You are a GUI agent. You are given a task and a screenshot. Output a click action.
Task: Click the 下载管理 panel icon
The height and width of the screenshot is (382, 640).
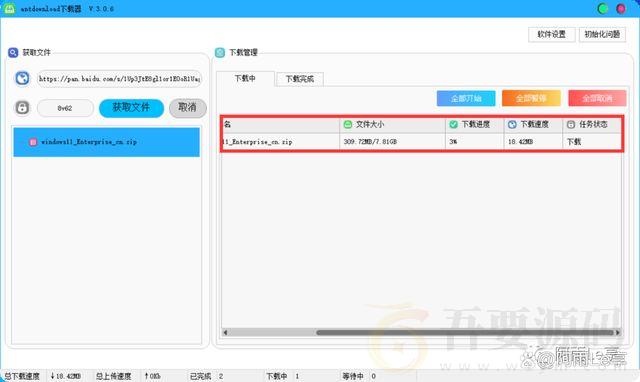220,52
